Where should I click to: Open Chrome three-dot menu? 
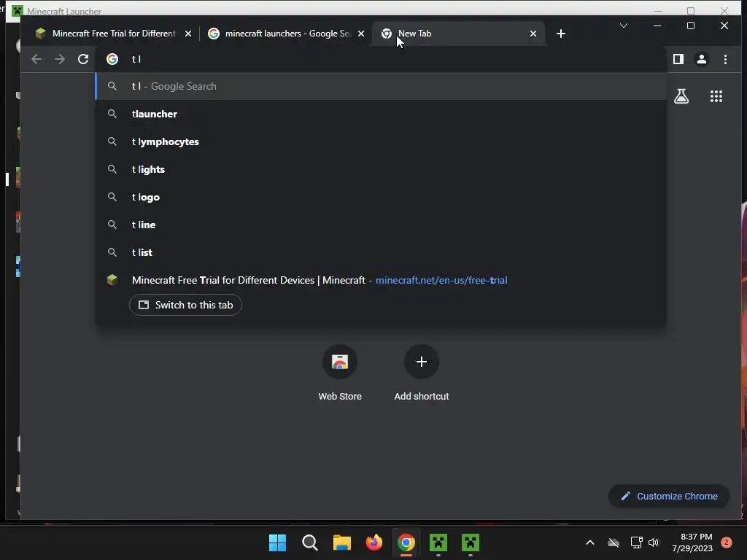[725, 59]
